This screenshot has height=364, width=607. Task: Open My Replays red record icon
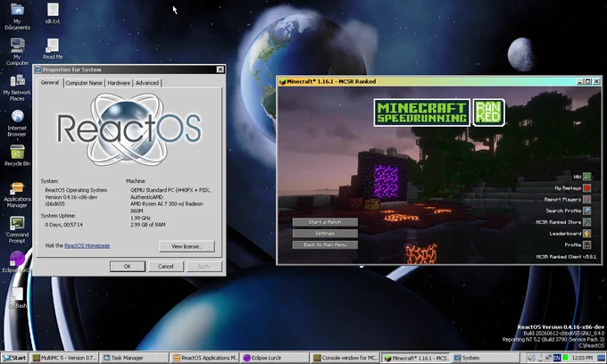(586, 188)
